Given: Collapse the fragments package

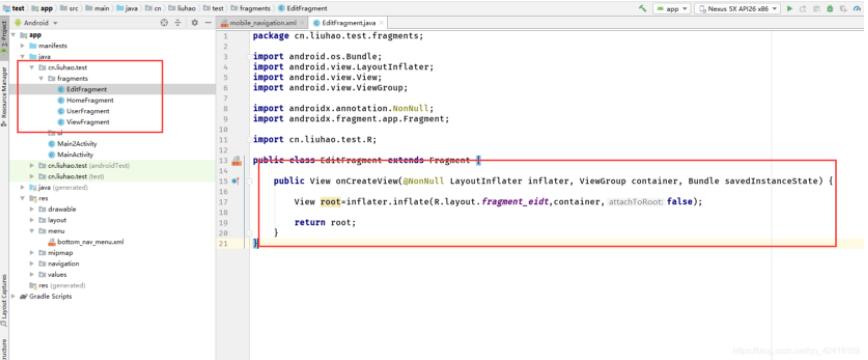Looking at the screenshot, I should pyautogui.click(x=42, y=78).
